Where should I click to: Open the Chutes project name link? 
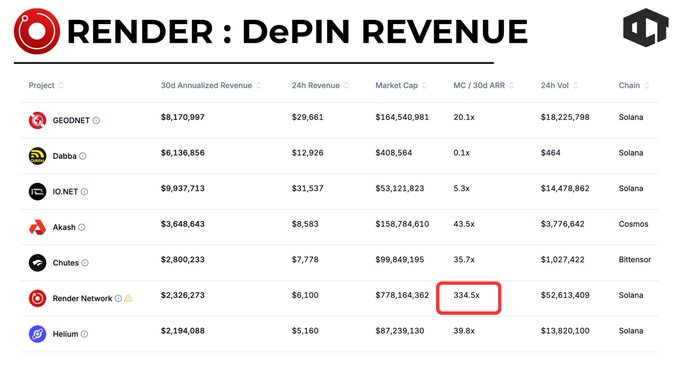pyautogui.click(x=66, y=263)
